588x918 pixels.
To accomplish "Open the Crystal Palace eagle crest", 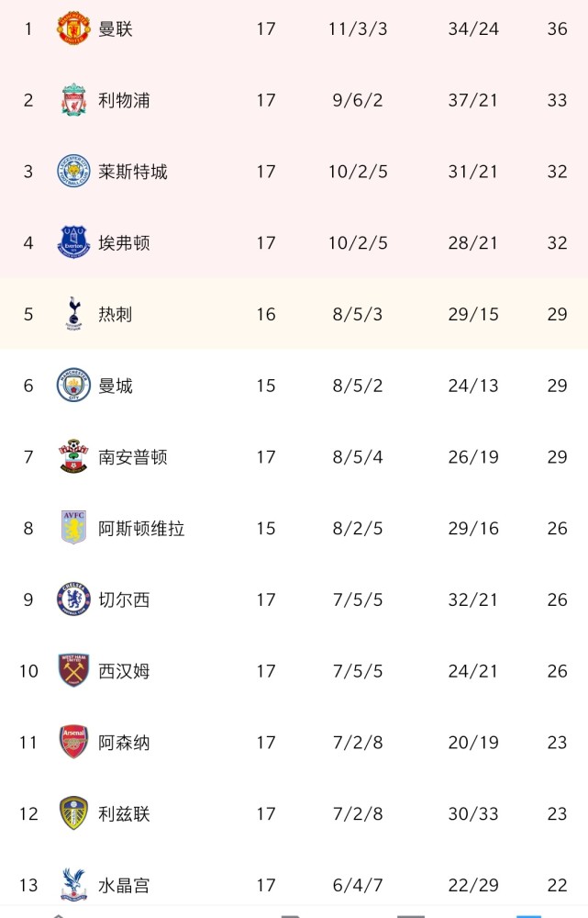I will click(73, 885).
